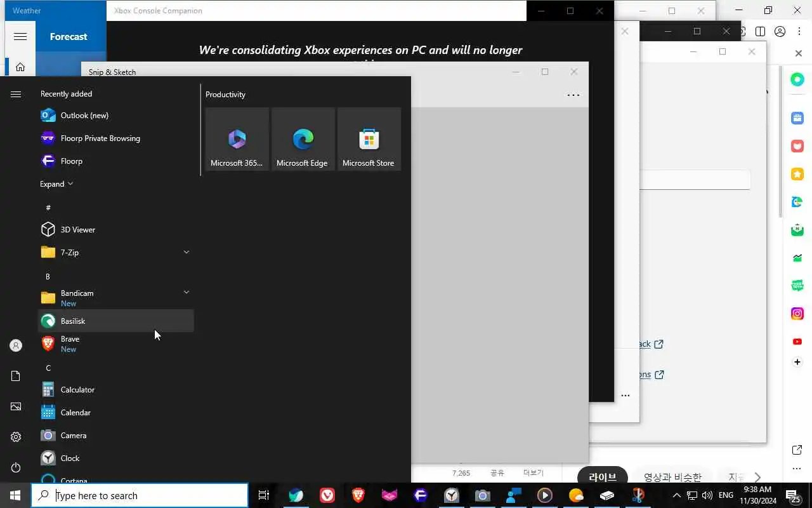Click the Brave taskbar icon

pos(358,495)
